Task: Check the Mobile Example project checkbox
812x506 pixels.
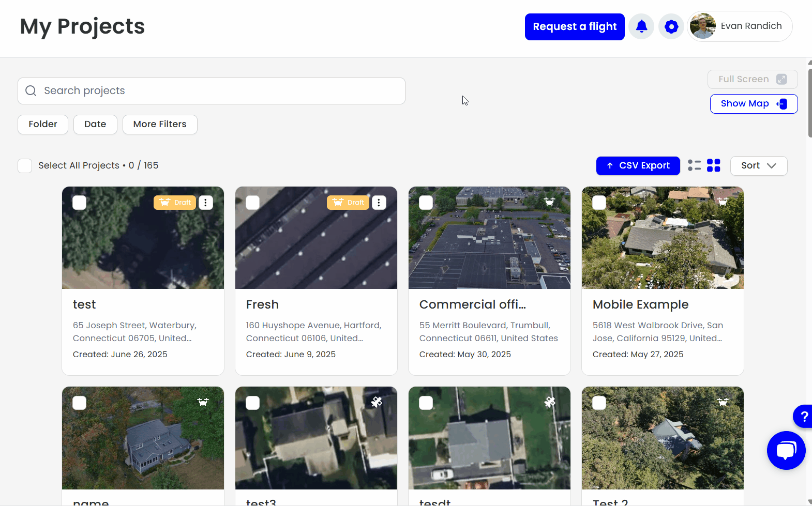Action: [599, 203]
